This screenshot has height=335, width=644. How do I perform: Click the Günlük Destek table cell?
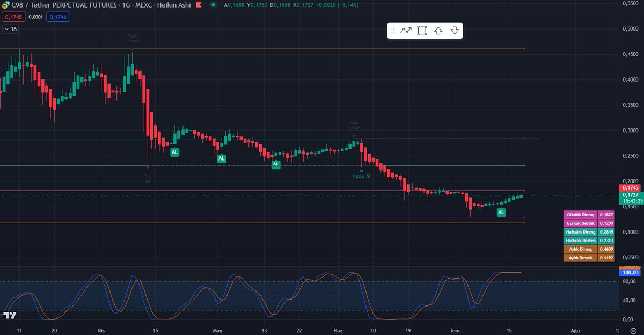coord(581,222)
